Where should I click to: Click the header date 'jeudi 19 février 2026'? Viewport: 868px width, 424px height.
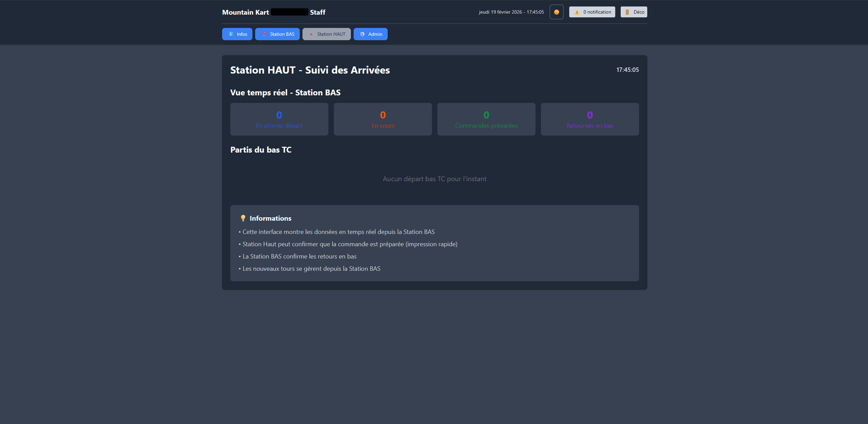point(500,12)
